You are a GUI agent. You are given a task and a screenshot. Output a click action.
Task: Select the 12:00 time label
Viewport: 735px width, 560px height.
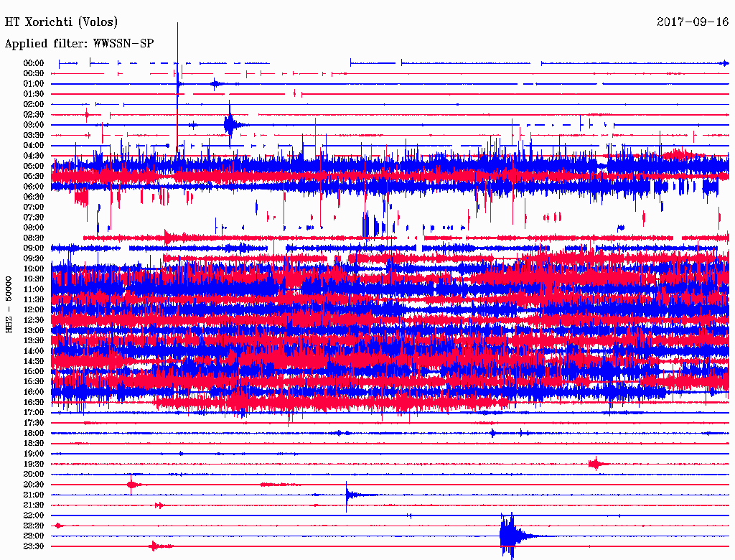[34, 309]
